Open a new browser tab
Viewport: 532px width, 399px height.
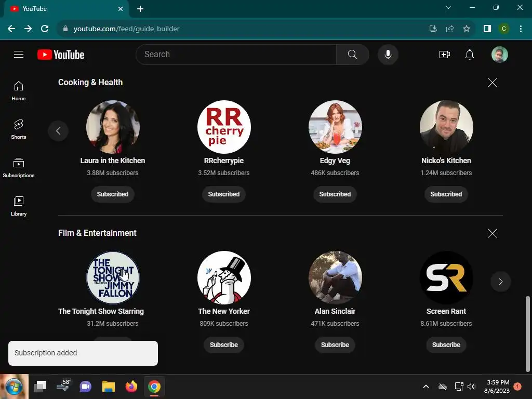tap(140, 9)
